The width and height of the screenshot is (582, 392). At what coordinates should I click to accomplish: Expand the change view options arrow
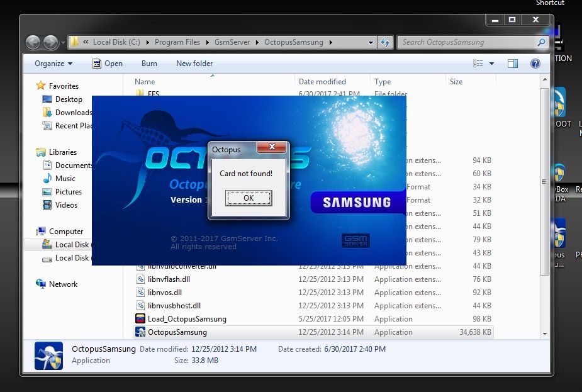(x=491, y=64)
